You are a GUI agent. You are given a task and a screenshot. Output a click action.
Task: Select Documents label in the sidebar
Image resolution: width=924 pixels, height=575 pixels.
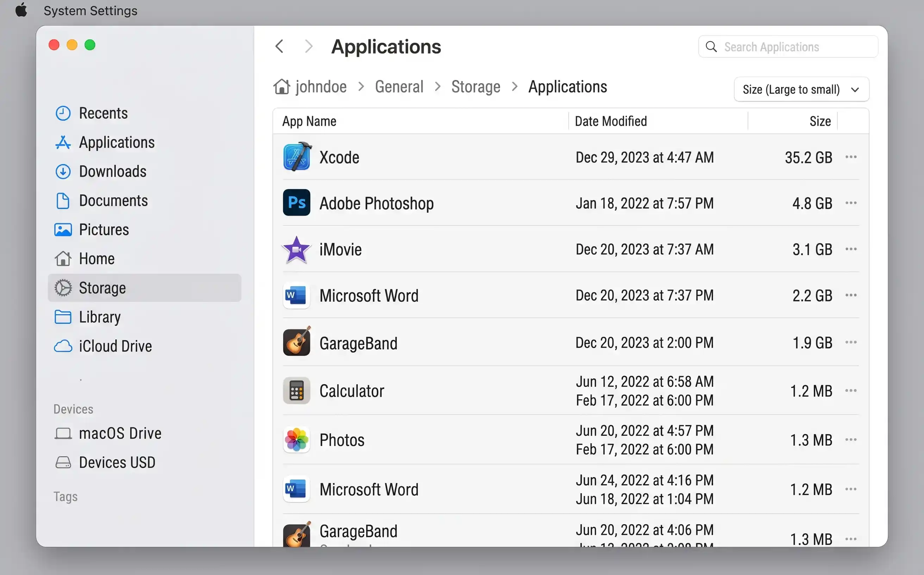(114, 201)
